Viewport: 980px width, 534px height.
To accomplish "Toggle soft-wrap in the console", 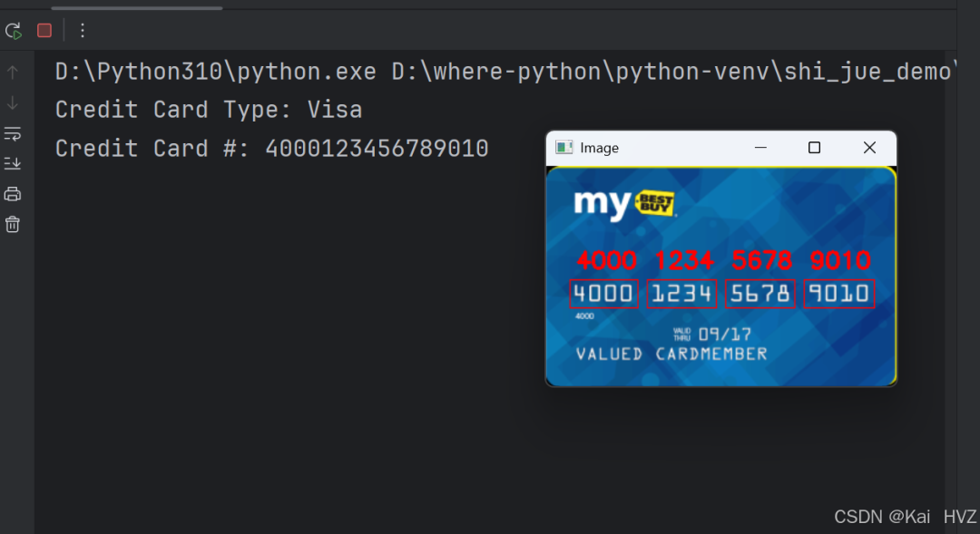I will click(13, 133).
